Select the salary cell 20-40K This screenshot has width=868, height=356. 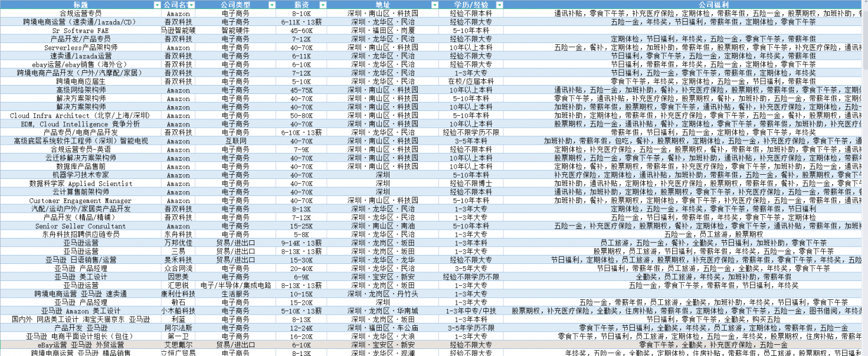(x=302, y=269)
